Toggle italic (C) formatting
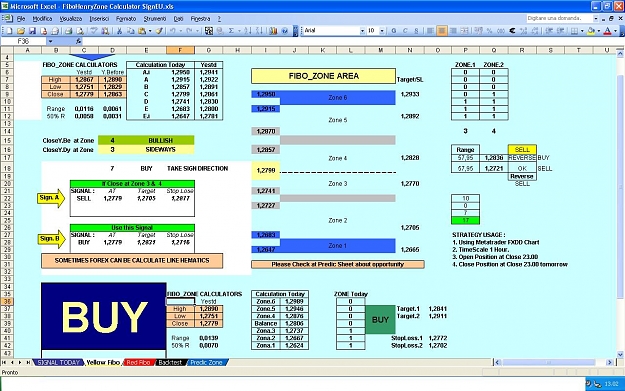625x391 pixels. tap(405, 31)
